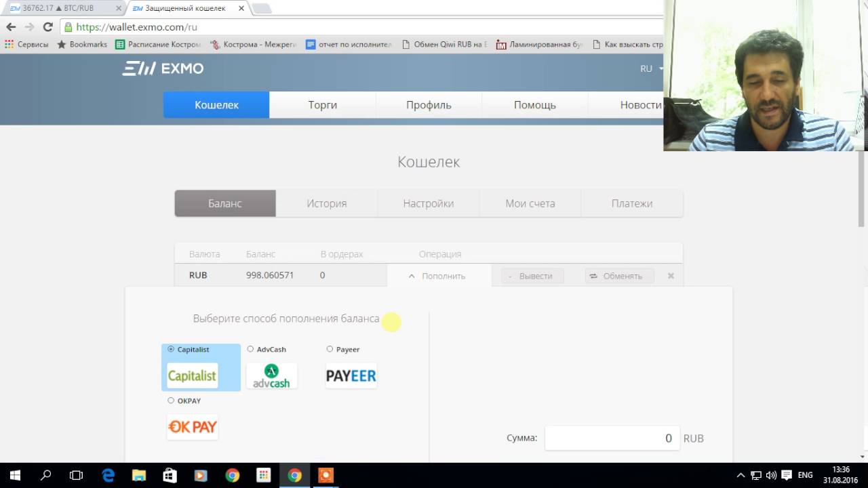868x488 pixels.
Task: Open Обмен Qiwi RUB bookmark
Action: (x=444, y=44)
